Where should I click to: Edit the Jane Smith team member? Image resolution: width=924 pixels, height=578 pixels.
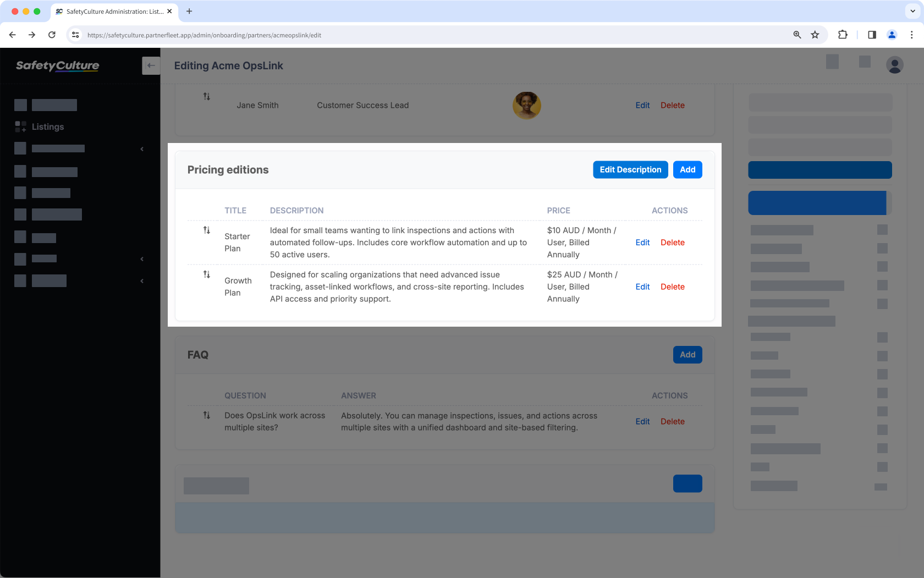coord(642,105)
